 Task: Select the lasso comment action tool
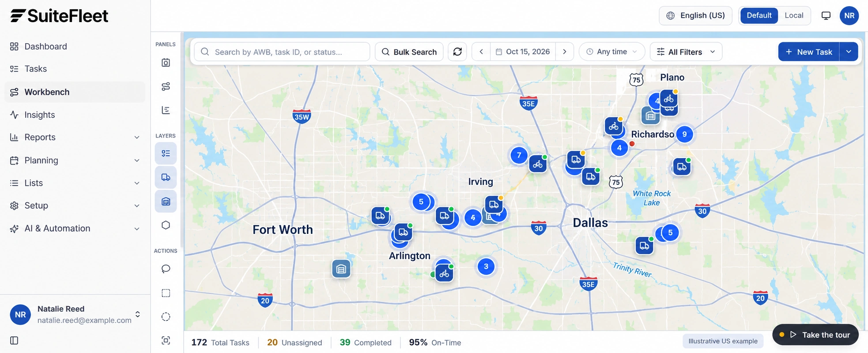pos(166,269)
